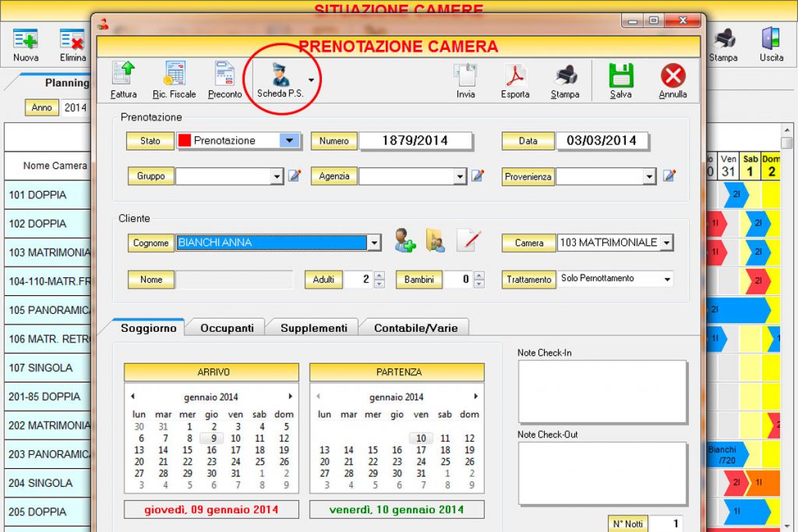798x532 pixels.
Task: Open the Camera 103 Matrimoniale dropdown
Action: (666, 243)
